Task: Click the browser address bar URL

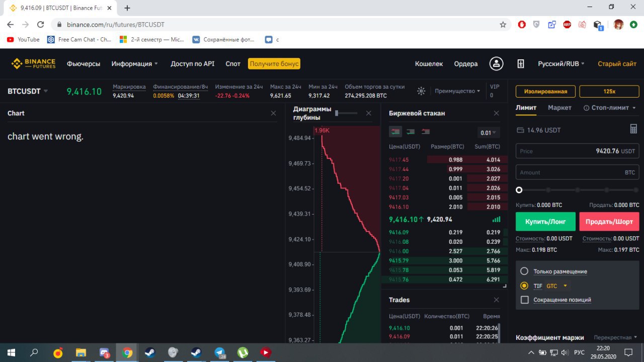Action: (x=116, y=24)
